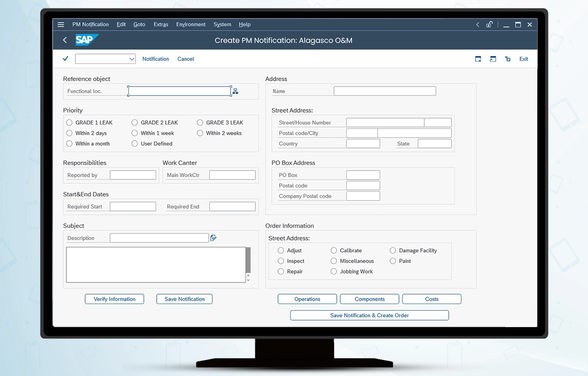588x376 pixels.
Task: Select the Calibrate order option
Action: [x=334, y=251]
